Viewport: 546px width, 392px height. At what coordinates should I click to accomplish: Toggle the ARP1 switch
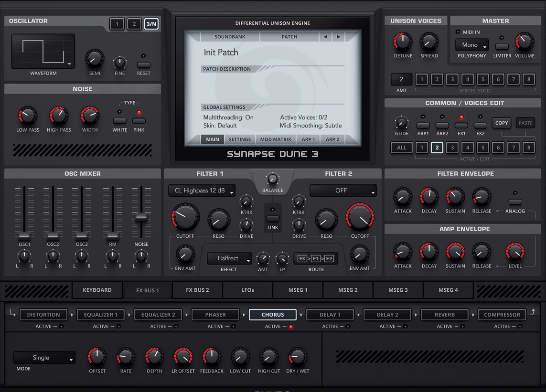[423, 125]
